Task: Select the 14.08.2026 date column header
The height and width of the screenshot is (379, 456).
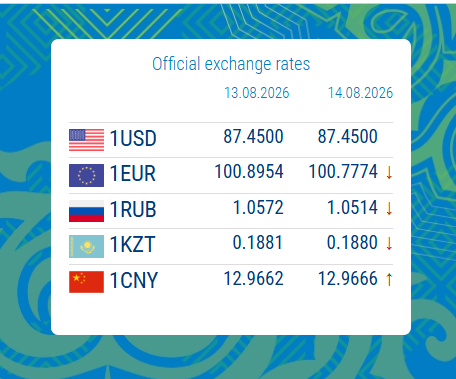Action: 360,93
